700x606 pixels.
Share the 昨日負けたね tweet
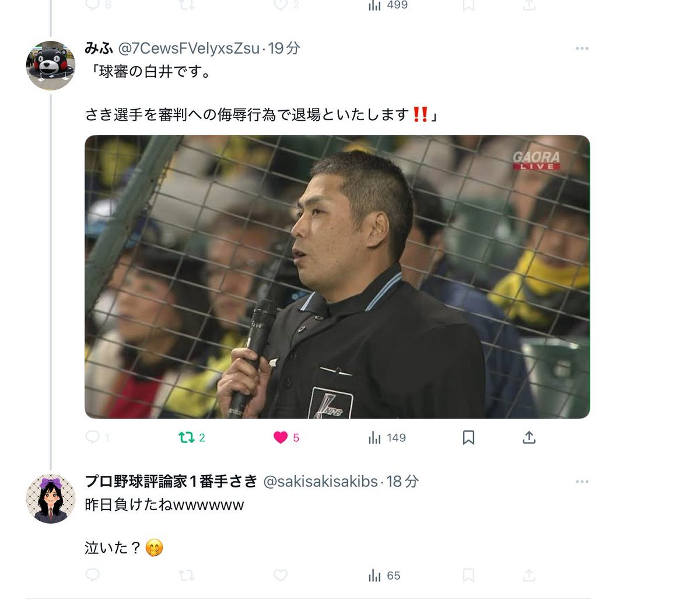(x=529, y=576)
